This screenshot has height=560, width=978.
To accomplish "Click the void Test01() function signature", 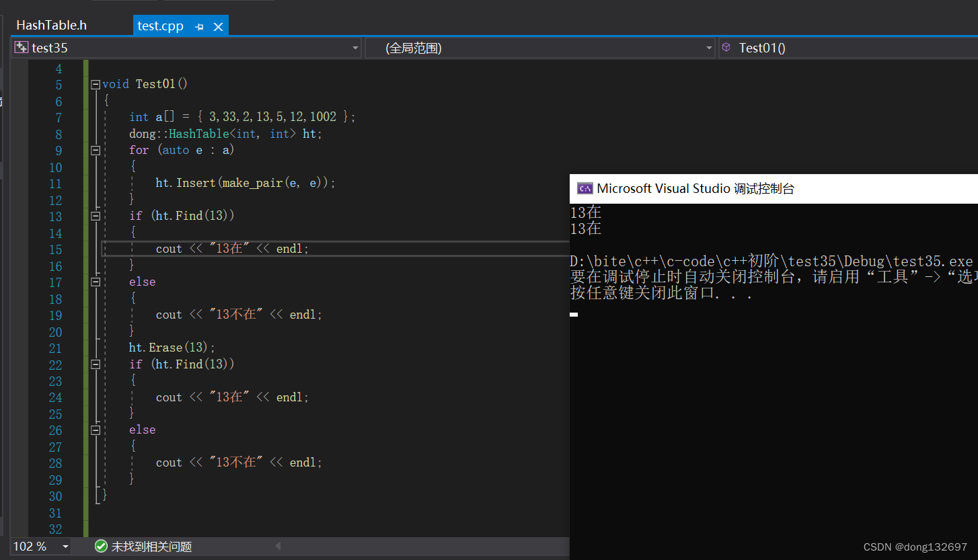I will click(145, 84).
